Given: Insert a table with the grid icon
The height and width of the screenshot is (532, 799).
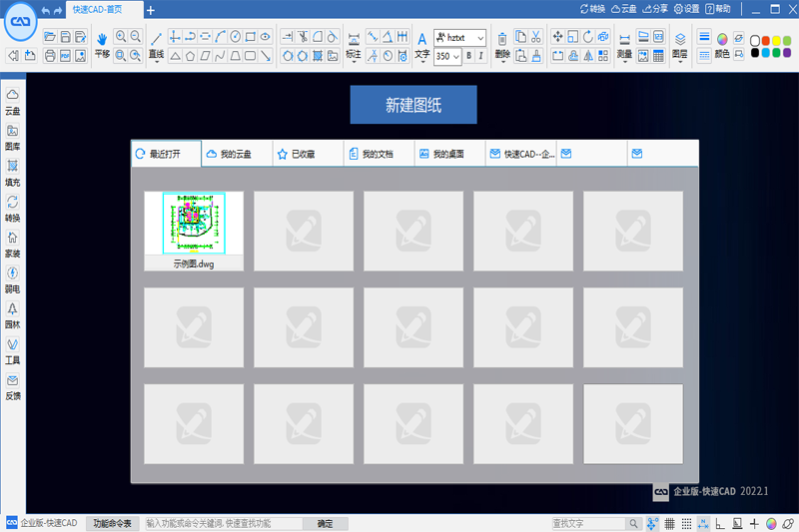Looking at the screenshot, I should point(658,56).
